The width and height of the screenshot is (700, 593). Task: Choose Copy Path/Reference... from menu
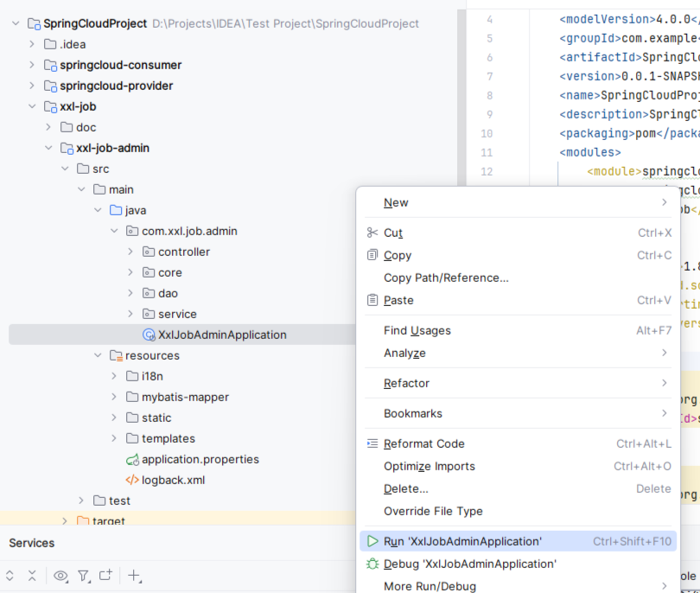(518, 277)
